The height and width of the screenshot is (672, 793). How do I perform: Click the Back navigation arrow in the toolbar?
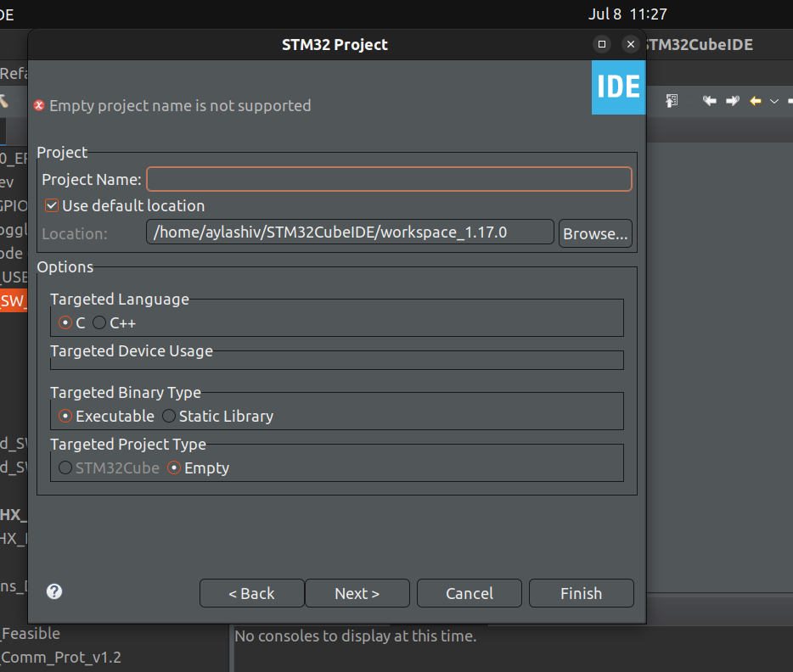point(710,101)
